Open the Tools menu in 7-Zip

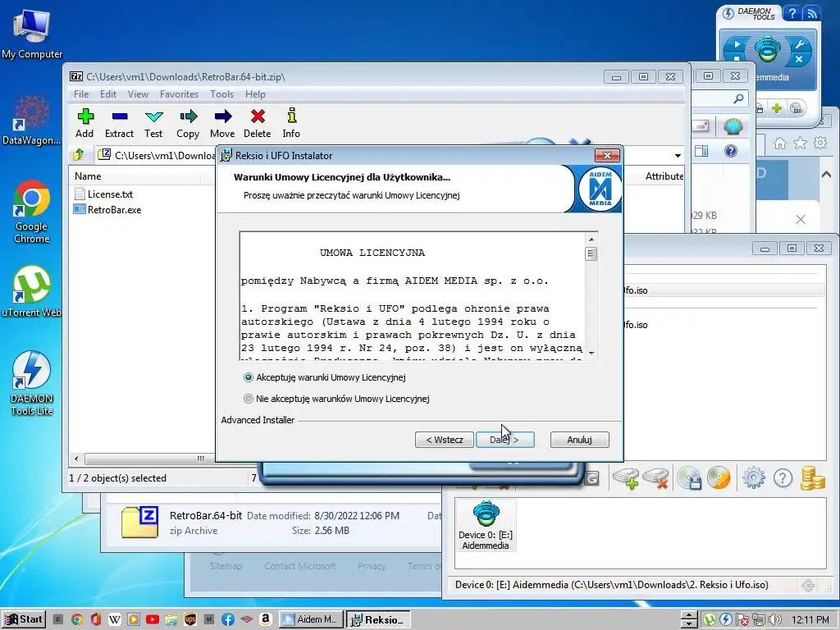coord(221,94)
